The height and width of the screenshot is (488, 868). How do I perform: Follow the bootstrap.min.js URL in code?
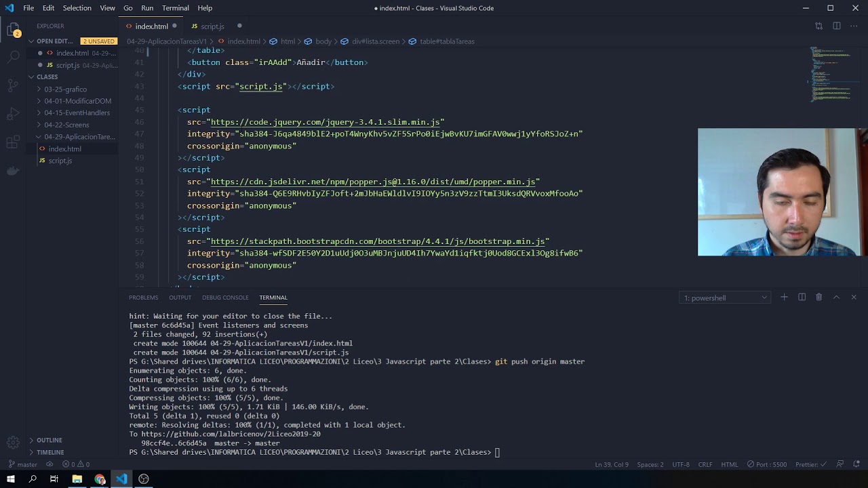pos(378,241)
